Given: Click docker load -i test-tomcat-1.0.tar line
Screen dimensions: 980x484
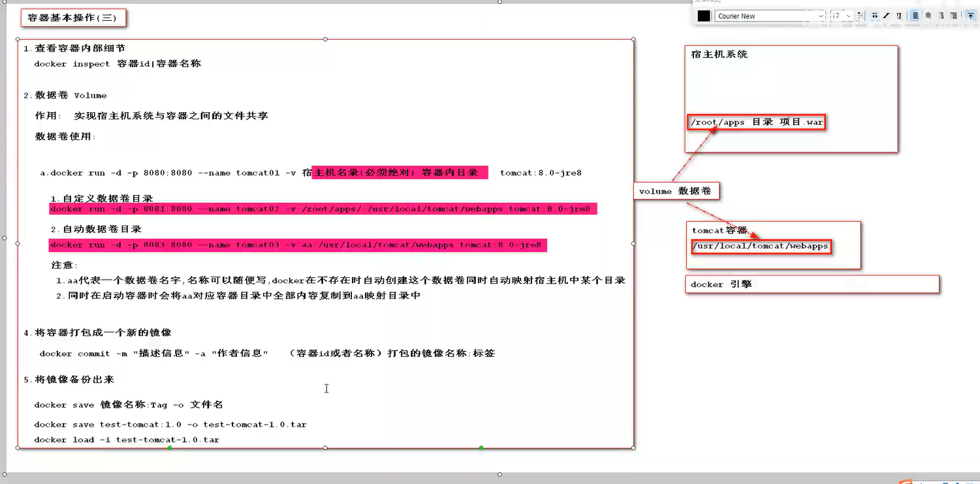Looking at the screenshot, I should point(127,440).
